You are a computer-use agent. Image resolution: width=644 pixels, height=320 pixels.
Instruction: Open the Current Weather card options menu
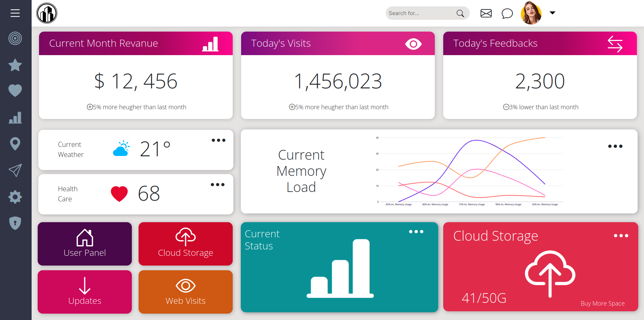(x=218, y=140)
